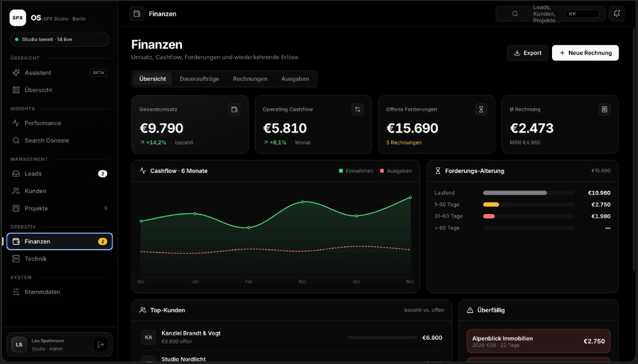Open Kanzlei Brandt & Vogt customer row

pyautogui.click(x=292, y=337)
